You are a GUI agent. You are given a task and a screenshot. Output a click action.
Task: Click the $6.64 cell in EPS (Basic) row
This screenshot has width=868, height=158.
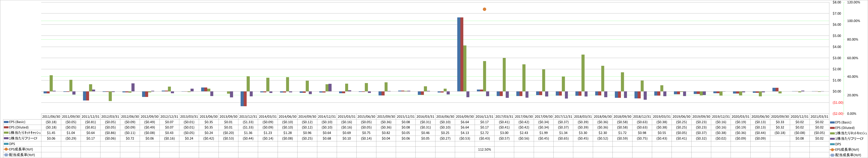465,122
